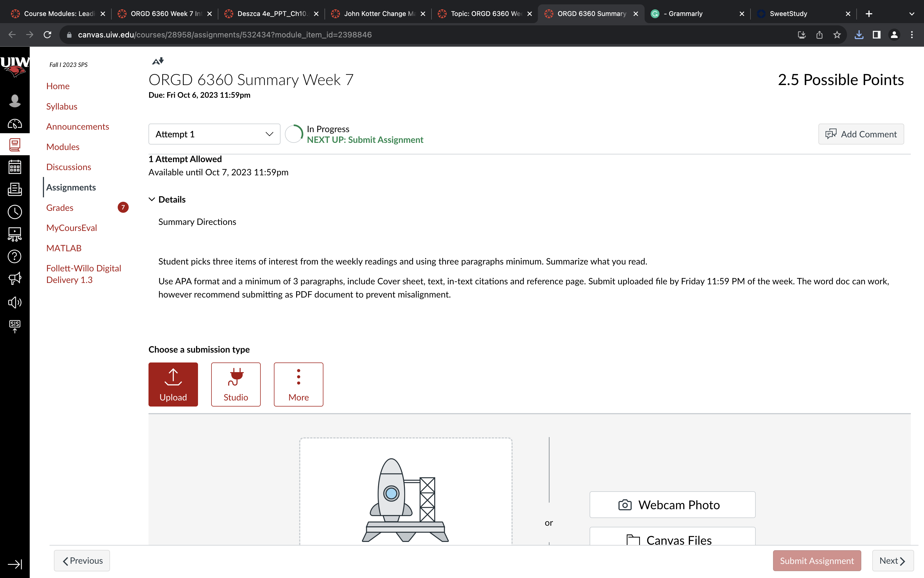Bookmark this page with the star icon

tap(837, 35)
